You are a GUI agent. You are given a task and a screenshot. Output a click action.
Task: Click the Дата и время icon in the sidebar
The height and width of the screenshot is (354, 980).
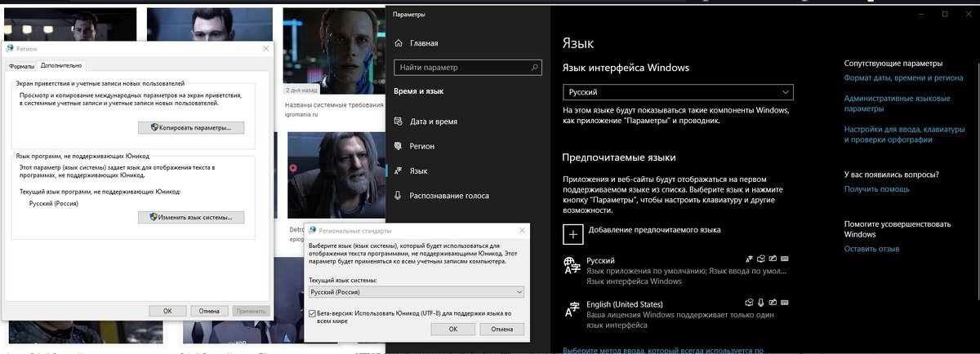(x=398, y=122)
